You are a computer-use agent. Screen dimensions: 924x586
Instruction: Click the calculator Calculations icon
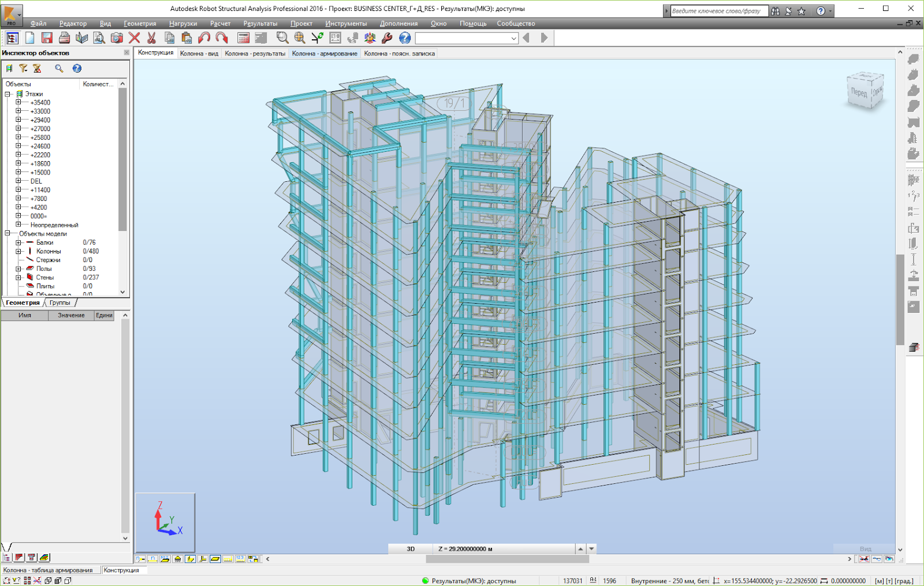[x=244, y=38]
